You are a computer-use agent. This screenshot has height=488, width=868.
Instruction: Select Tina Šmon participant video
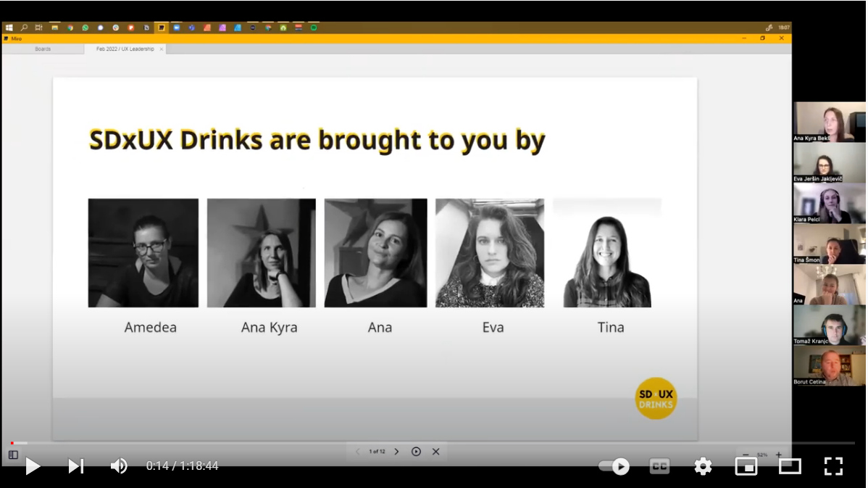click(830, 244)
